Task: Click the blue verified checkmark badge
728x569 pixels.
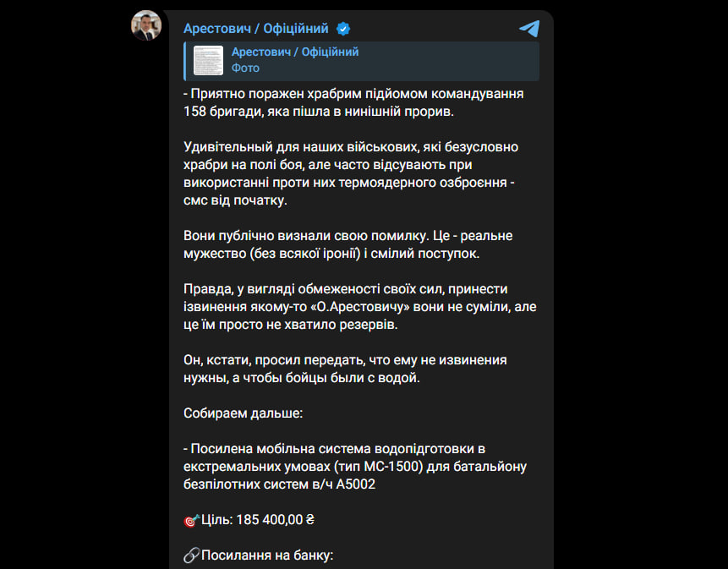Action: pos(343,29)
